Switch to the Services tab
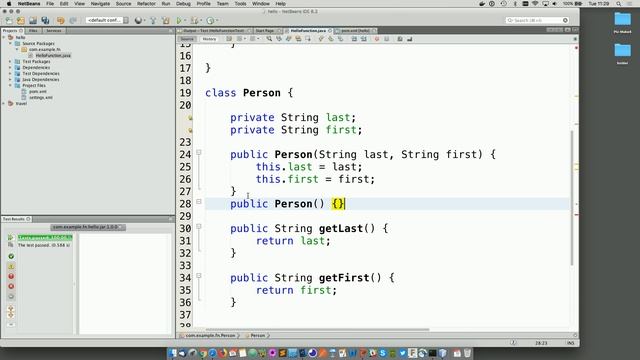This screenshot has height=360, width=640. click(x=53, y=31)
